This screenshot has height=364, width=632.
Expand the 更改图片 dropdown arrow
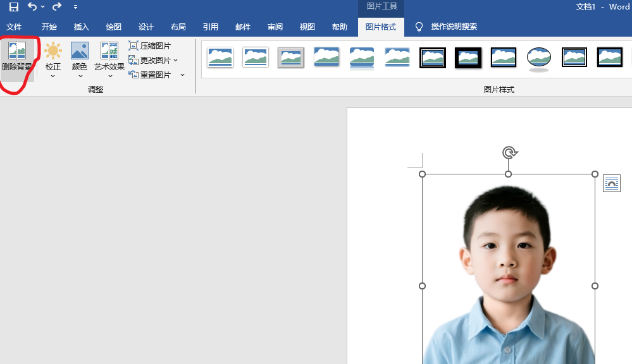click(x=176, y=60)
